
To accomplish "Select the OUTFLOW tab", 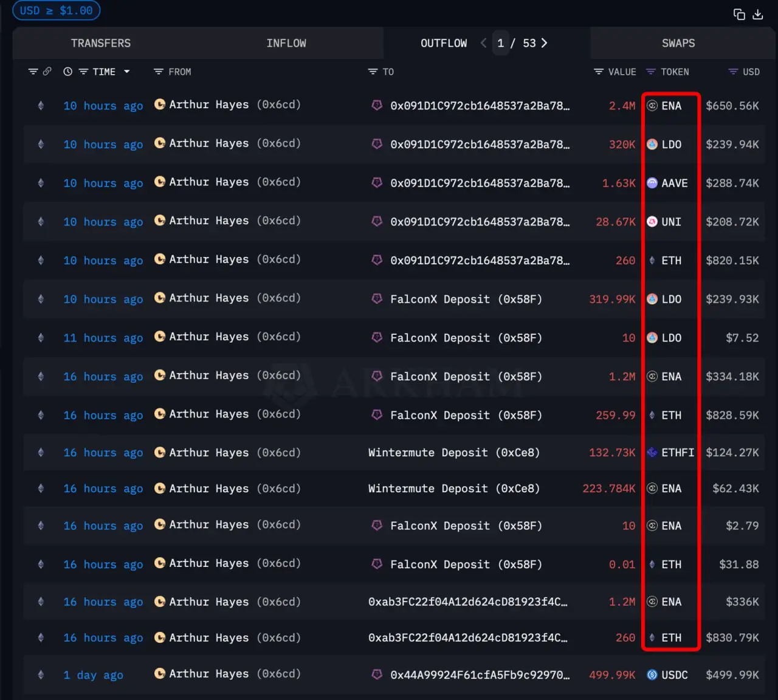I will tap(444, 43).
